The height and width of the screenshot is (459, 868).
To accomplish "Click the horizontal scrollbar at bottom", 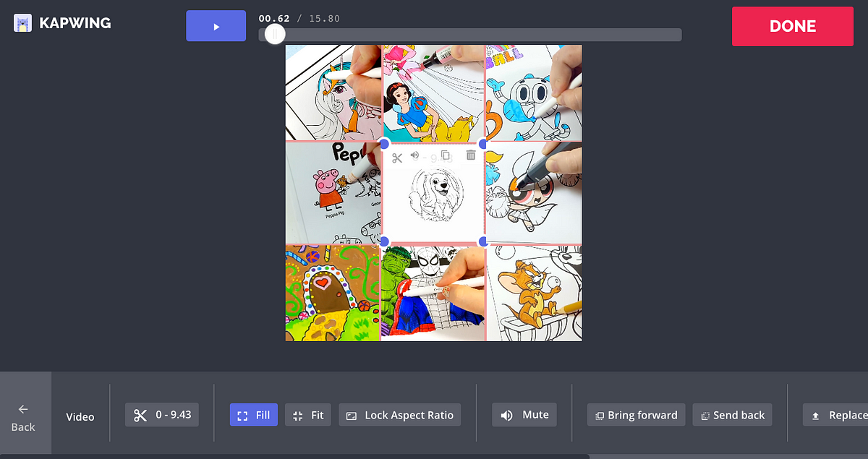I will click(x=294, y=456).
